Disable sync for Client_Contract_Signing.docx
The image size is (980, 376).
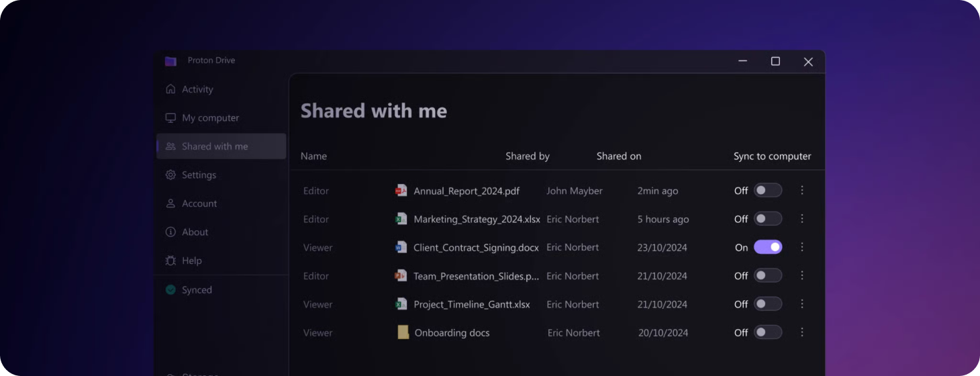[767, 247]
